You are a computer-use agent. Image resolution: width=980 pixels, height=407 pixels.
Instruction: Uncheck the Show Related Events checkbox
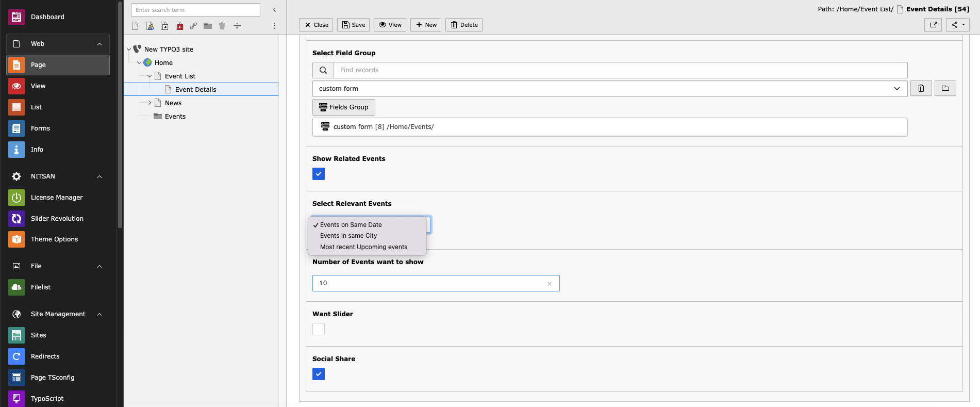pyautogui.click(x=319, y=174)
